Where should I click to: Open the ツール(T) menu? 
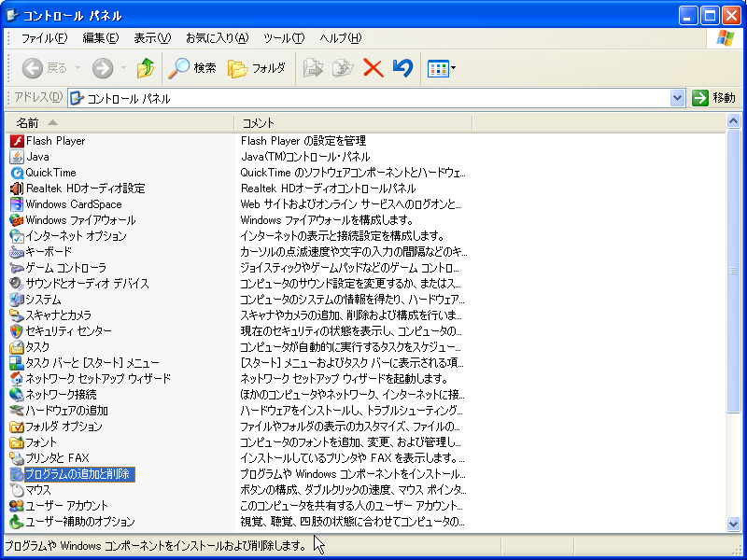(284, 38)
